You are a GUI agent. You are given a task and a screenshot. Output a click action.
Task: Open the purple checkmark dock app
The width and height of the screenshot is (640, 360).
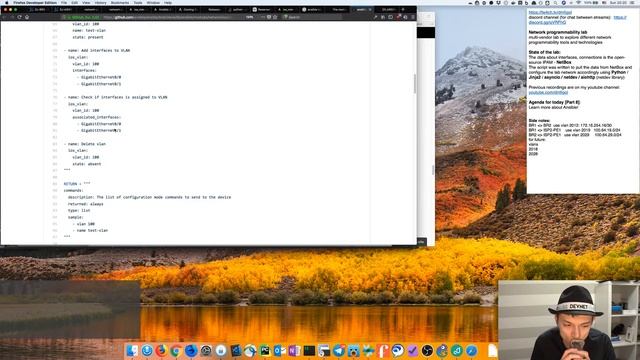(412, 351)
